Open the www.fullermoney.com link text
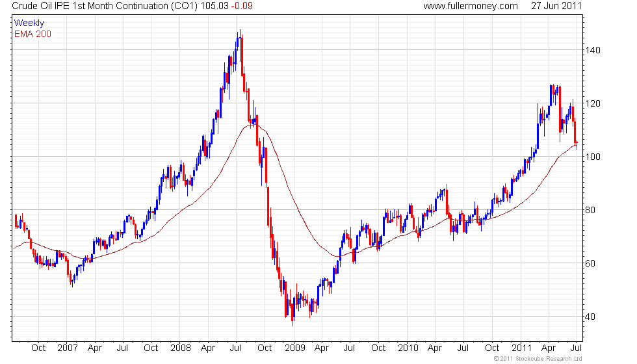The width and height of the screenshot is (637, 364). tap(471, 6)
